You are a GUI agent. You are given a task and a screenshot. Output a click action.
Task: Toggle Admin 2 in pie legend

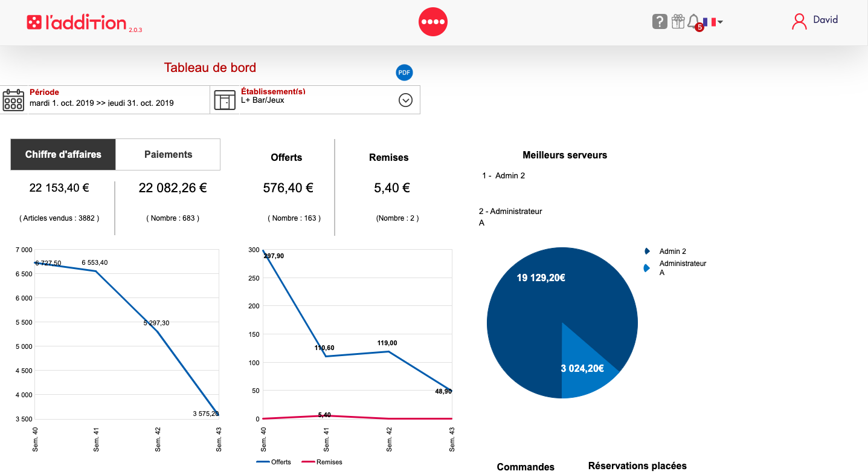672,251
